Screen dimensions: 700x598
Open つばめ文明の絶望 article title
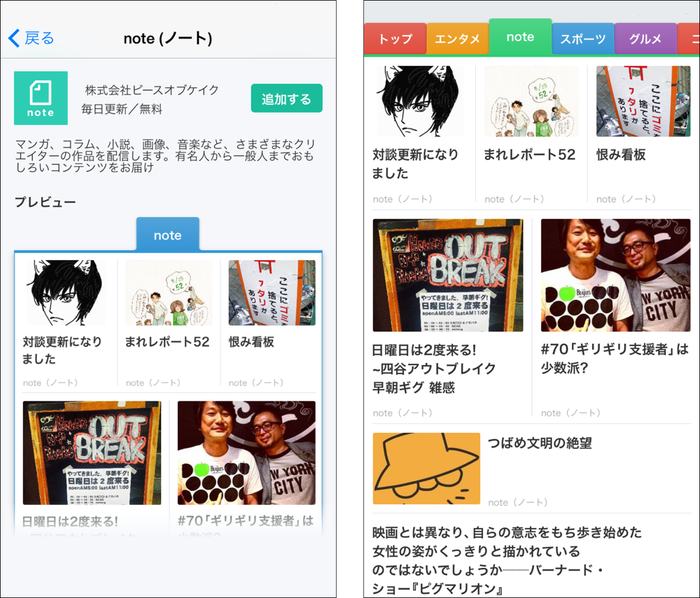click(540, 443)
